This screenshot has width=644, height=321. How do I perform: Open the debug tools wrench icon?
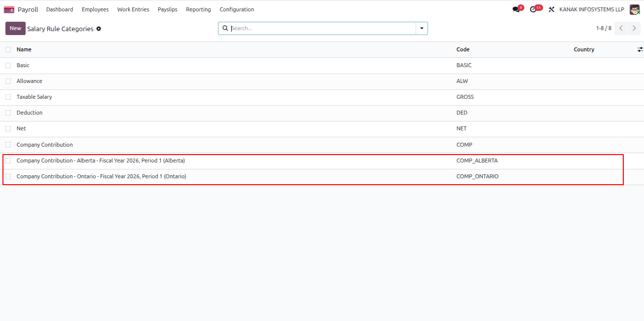coord(551,9)
